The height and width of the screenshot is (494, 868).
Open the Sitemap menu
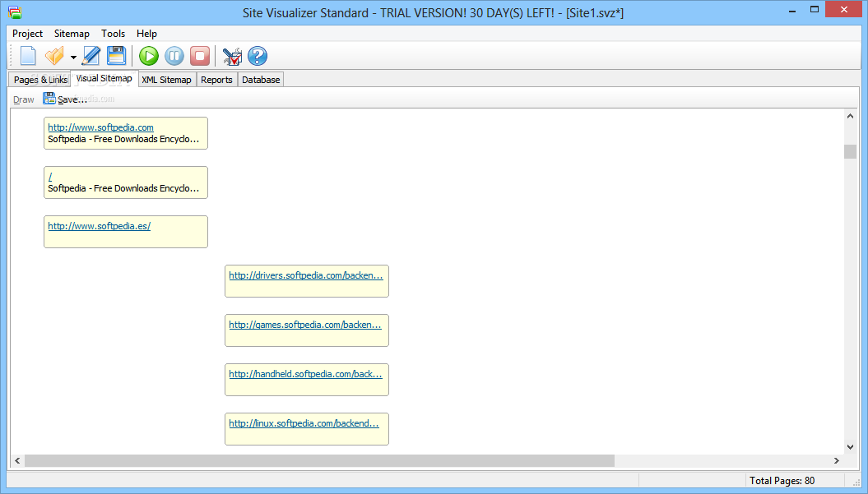coord(72,34)
